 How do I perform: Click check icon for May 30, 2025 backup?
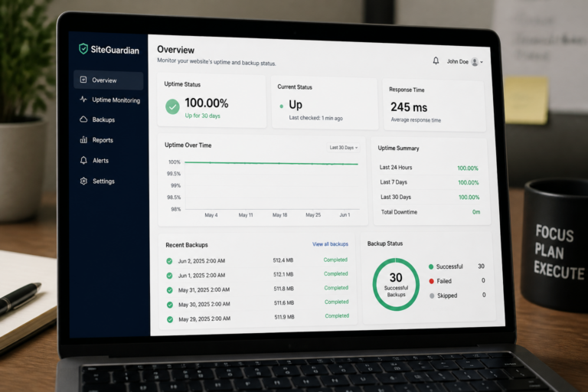(170, 305)
